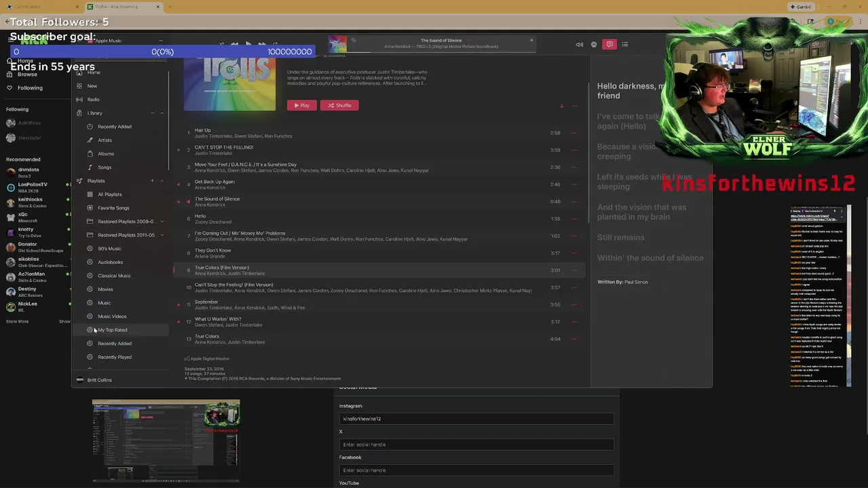Open more options for Hello track
Image resolution: width=868 pixels, height=488 pixels.
pos(574,219)
